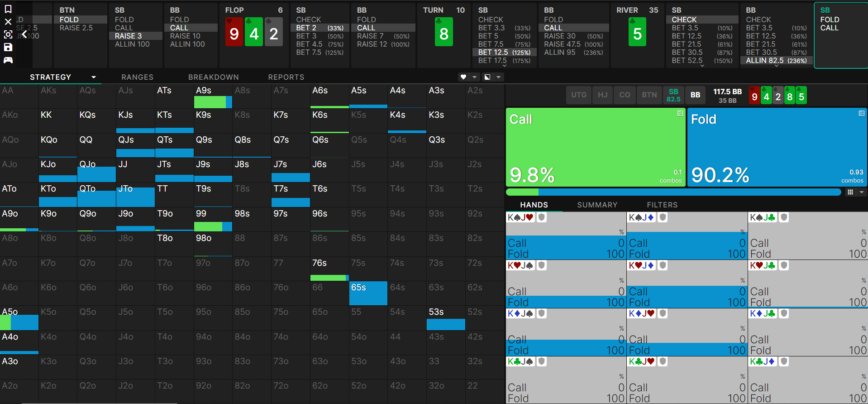Switch to the RANGES tab
This screenshot has width=868, height=404.
[x=138, y=77]
